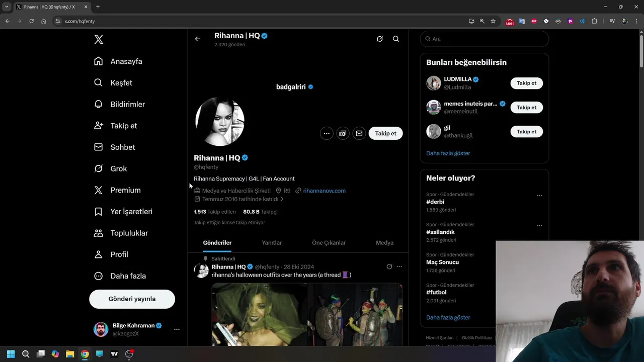Image resolution: width=644 pixels, height=362 pixels.
Task: Open Chrome media control icon
Action: tap(612, 21)
